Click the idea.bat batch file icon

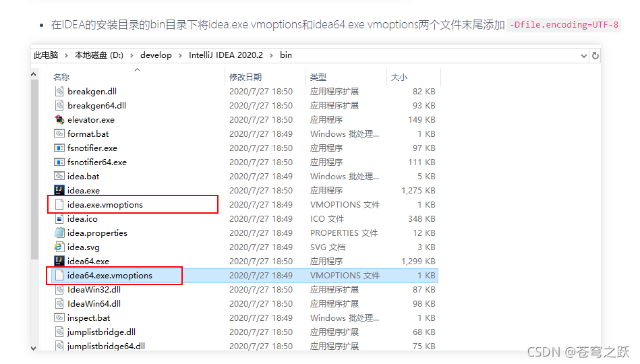[x=59, y=177]
